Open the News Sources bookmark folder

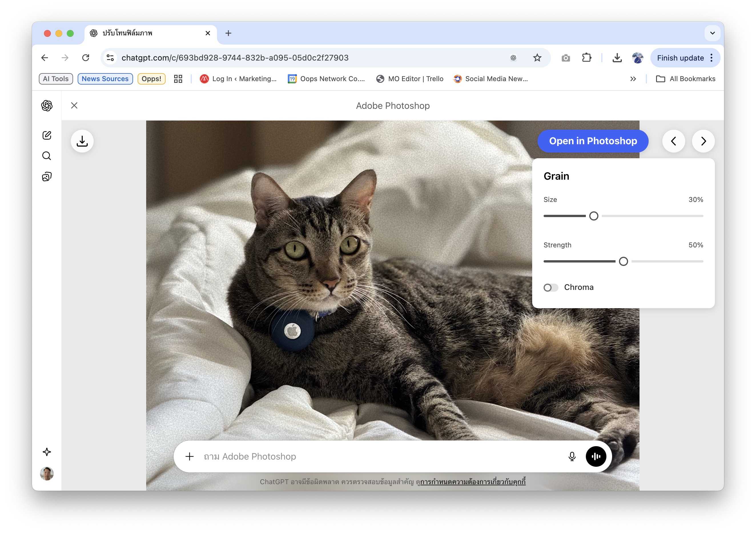pos(105,79)
